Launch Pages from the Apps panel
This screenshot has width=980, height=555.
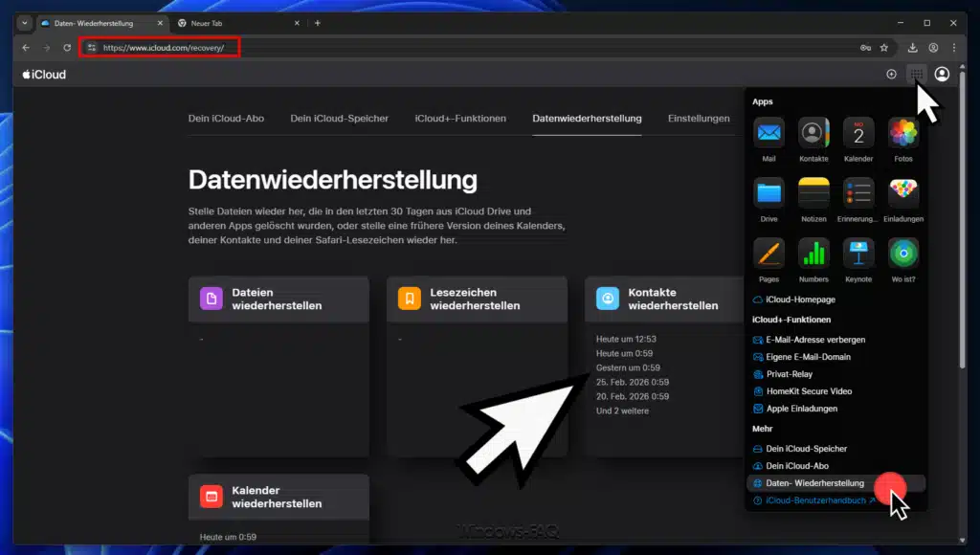(x=768, y=255)
